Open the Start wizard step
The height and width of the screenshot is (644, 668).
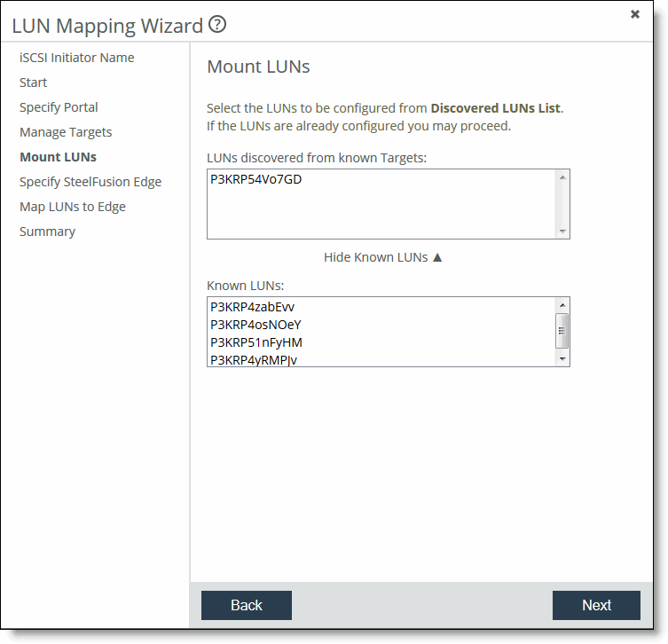pos(34,82)
